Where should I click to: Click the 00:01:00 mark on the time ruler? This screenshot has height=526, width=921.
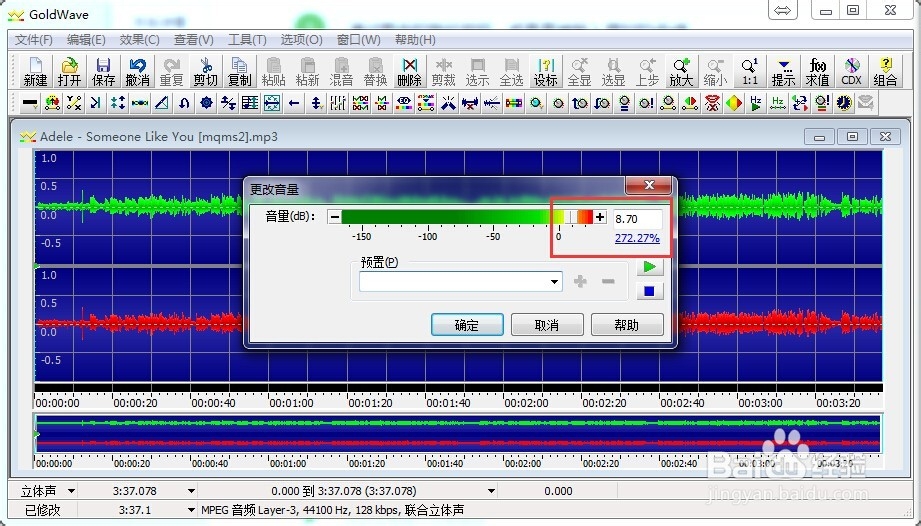[291, 403]
